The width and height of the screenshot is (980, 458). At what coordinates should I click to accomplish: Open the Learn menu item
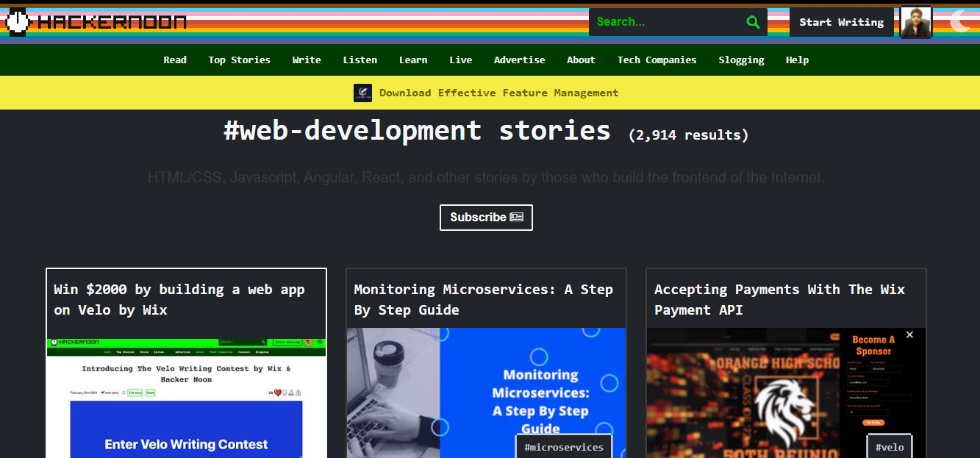[x=413, y=60]
